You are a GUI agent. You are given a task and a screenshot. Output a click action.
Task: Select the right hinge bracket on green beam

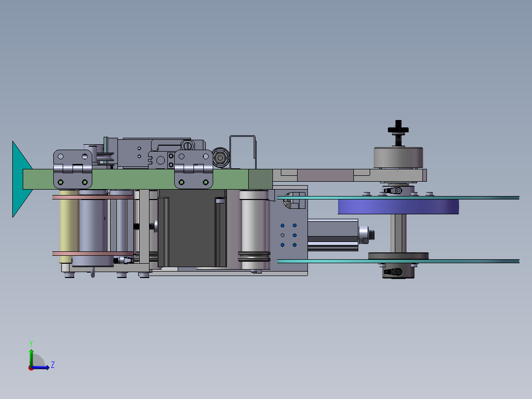[193, 169]
